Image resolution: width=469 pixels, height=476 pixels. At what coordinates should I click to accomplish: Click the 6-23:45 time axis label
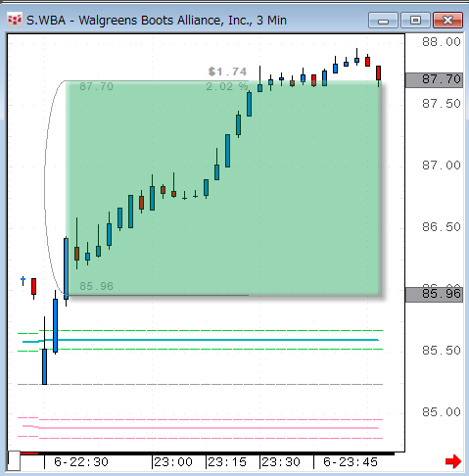click(x=351, y=462)
